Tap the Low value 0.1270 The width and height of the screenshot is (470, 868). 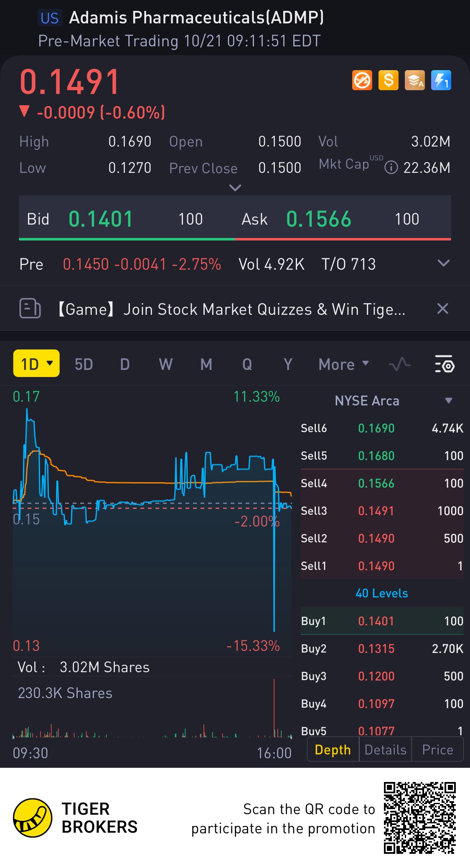click(x=130, y=167)
